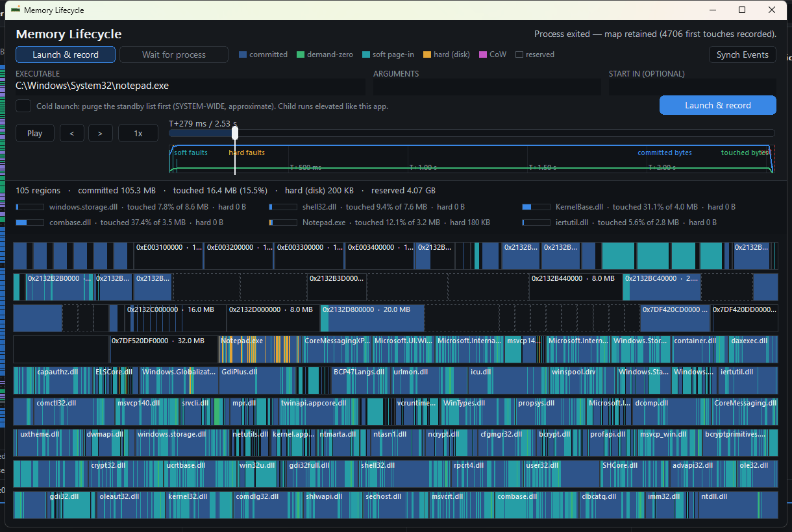Select the comctl32.dll memory block
Screen dimensions: 792x532
73,411
